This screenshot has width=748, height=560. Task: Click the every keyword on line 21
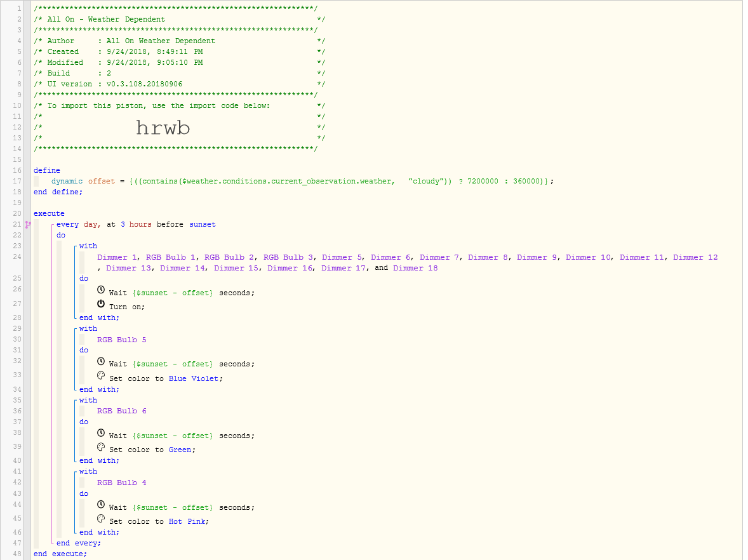[x=67, y=224]
